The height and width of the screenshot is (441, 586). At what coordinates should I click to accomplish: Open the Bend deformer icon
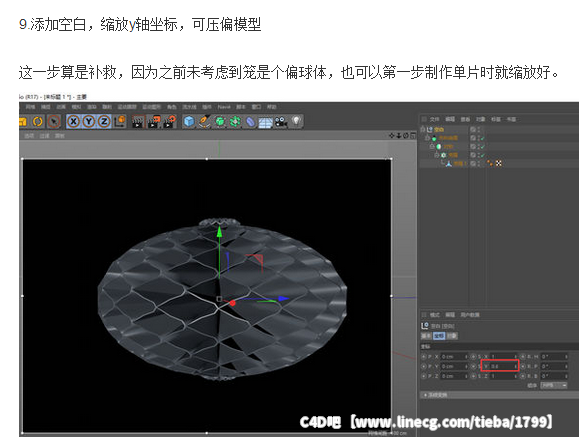[x=250, y=121]
